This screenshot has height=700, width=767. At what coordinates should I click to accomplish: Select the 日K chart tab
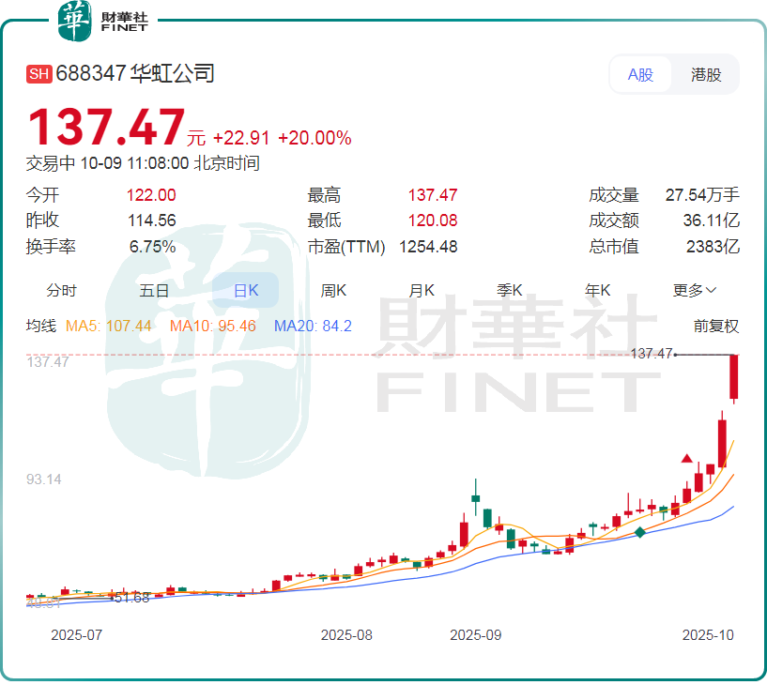245,291
